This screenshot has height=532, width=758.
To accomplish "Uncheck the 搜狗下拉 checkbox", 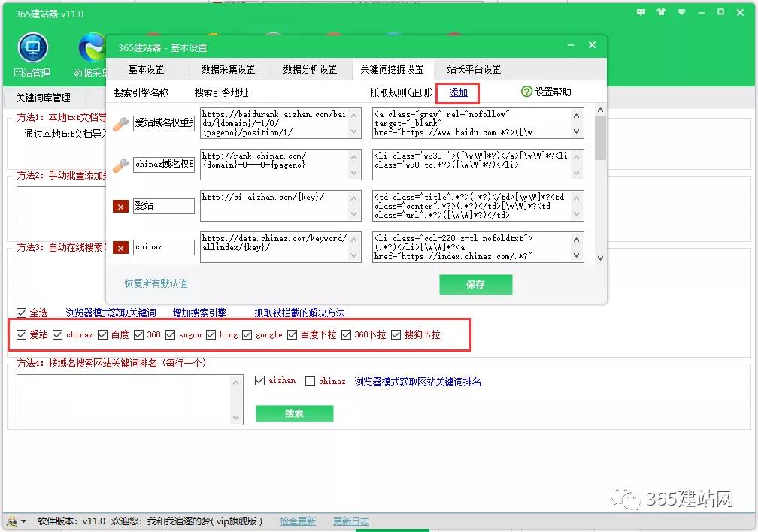I will (396, 334).
